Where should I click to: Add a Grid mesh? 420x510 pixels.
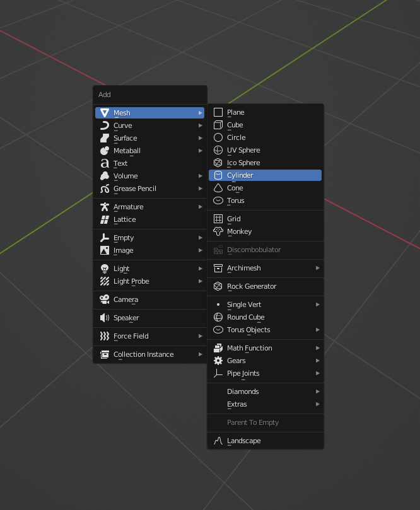pos(265,219)
